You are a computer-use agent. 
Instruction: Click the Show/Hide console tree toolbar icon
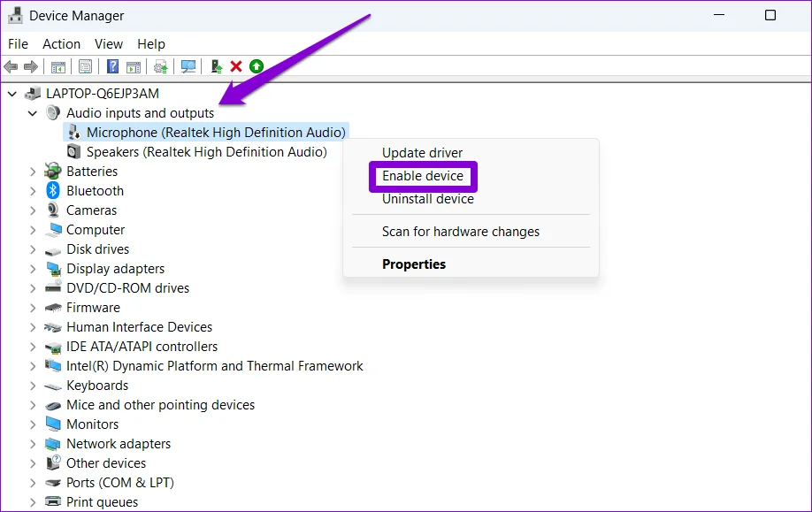[x=58, y=66]
